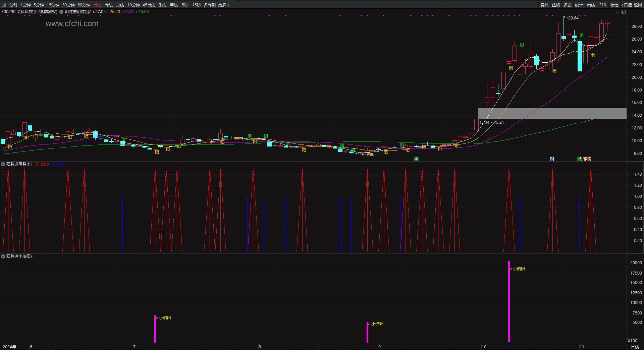Open the 更多 periods expander

[x=224, y=5]
